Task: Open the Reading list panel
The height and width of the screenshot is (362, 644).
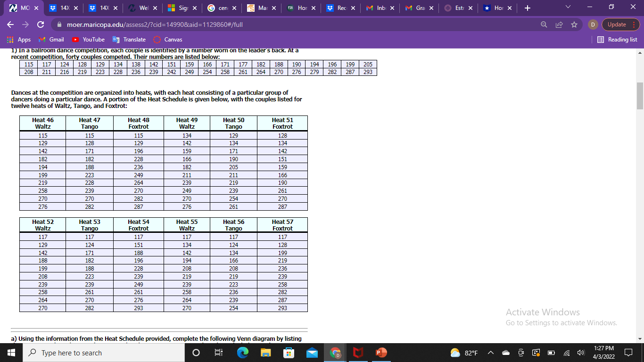Action: pyautogui.click(x=618, y=40)
